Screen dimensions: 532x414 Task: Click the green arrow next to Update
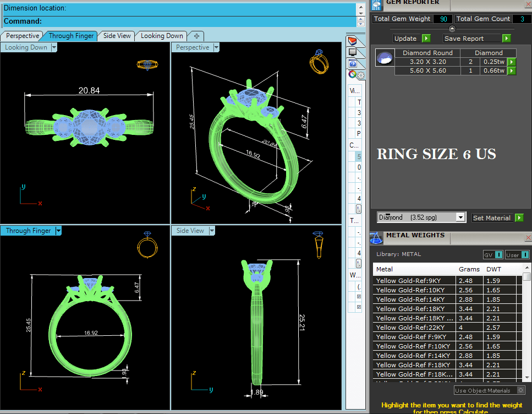coord(426,39)
